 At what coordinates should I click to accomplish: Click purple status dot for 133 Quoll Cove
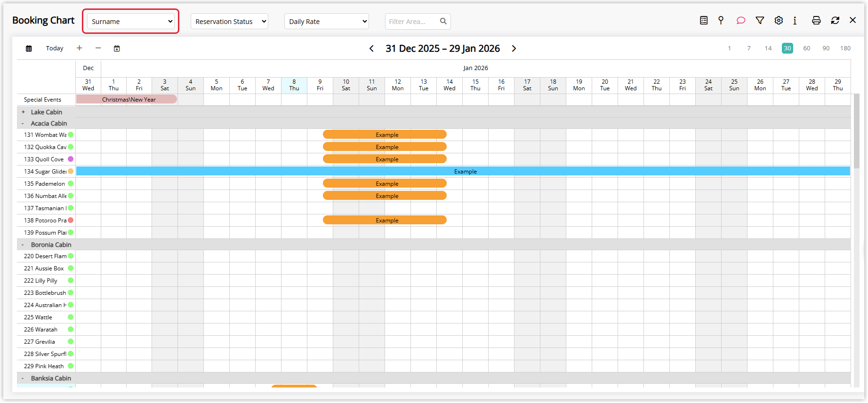click(x=71, y=159)
